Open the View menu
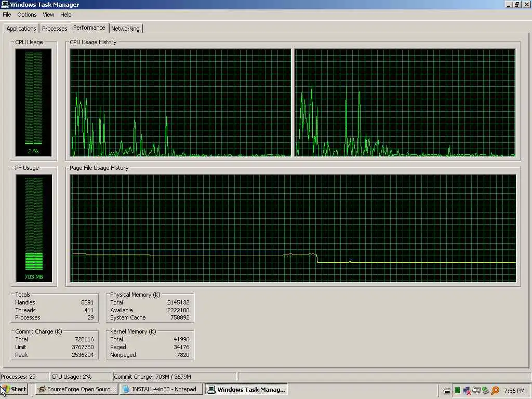The height and width of the screenshot is (399, 532). click(x=48, y=15)
